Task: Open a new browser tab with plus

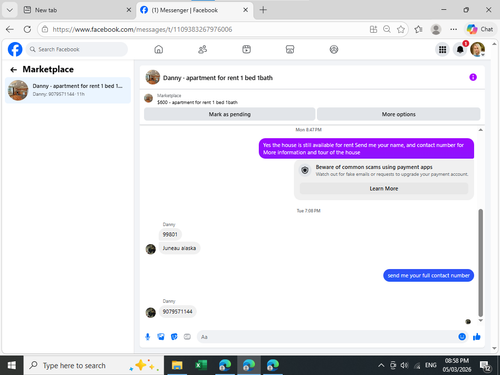Action: [263, 10]
